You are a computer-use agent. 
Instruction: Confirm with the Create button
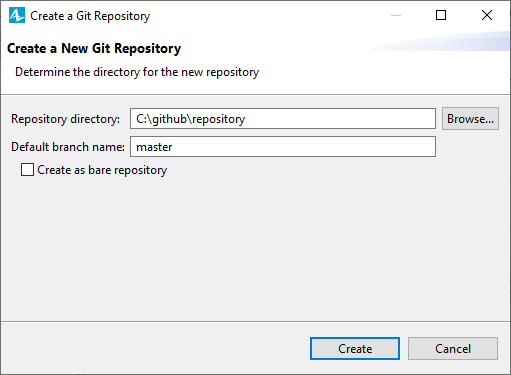tap(355, 349)
